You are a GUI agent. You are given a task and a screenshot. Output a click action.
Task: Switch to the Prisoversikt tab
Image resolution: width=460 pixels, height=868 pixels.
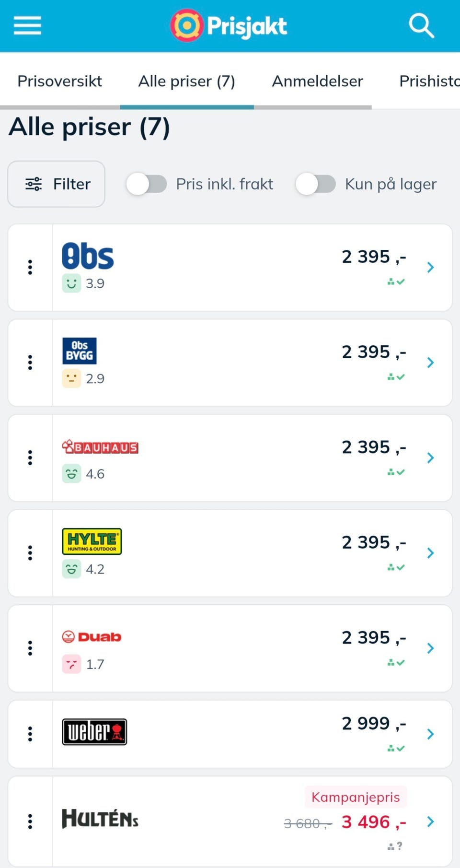click(x=60, y=81)
